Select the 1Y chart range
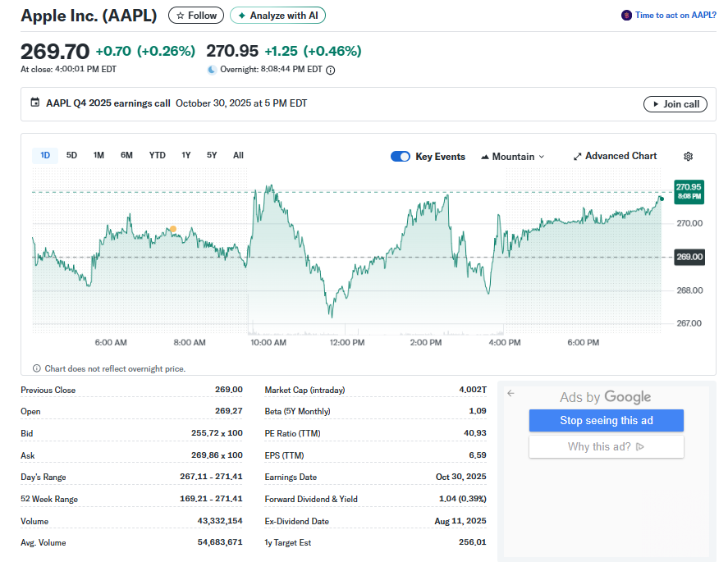 pyautogui.click(x=186, y=155)
